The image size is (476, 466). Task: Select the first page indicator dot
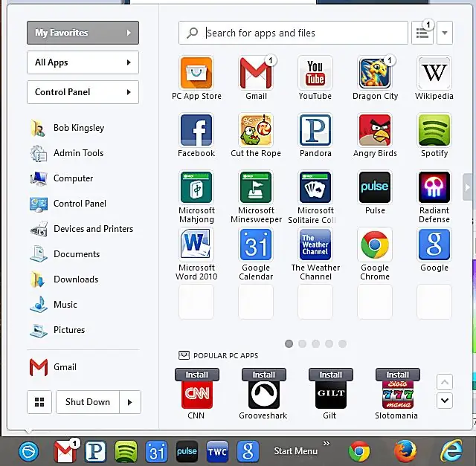point(289,343)
